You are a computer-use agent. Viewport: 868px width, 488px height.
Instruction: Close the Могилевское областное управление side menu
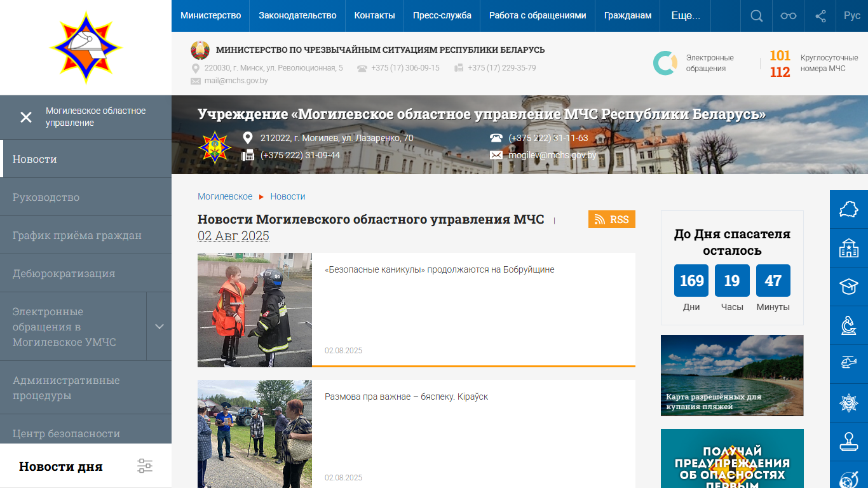coord(26,118)
